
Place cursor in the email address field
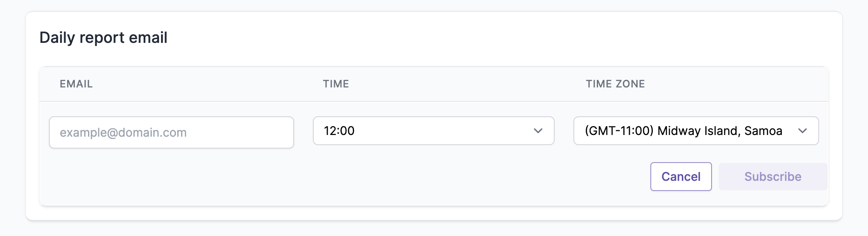[x=171, y=132]
